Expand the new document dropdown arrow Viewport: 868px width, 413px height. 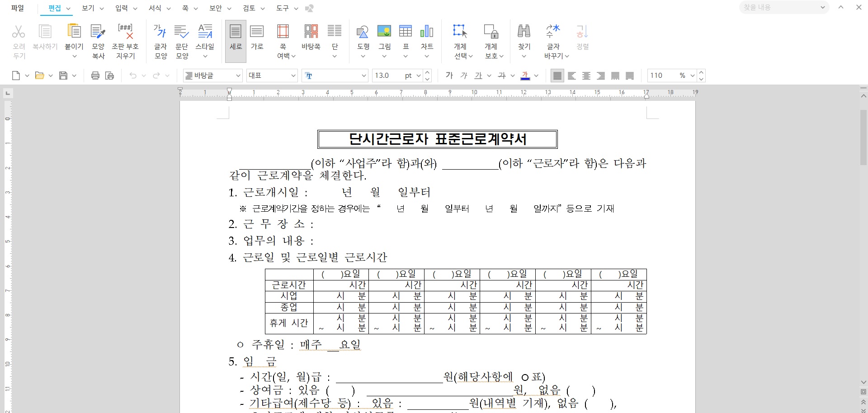27,76
